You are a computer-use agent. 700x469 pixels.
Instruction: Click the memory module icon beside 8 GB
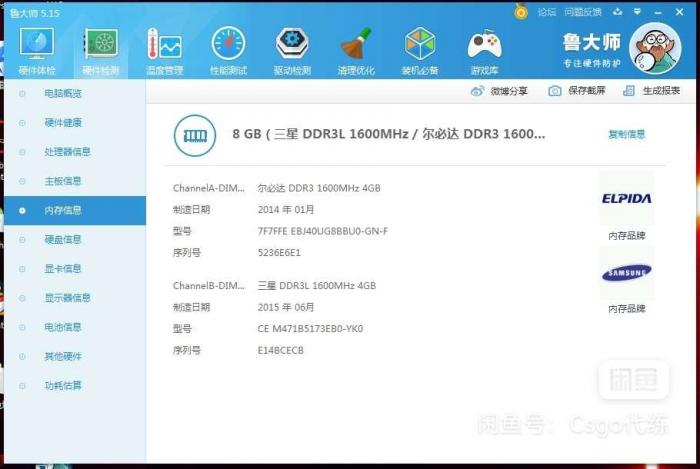tap(195, 135)
